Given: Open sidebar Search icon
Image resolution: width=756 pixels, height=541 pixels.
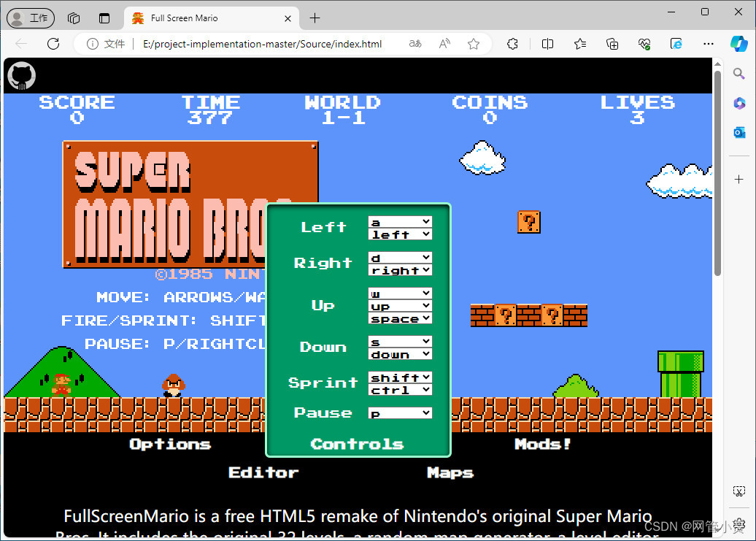Looking at the screenshot, I should (738, 73).
